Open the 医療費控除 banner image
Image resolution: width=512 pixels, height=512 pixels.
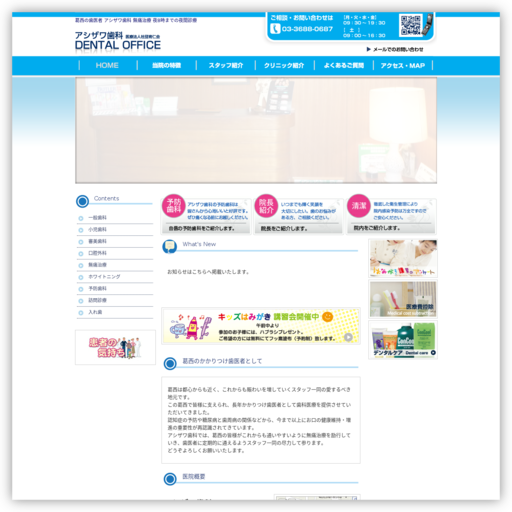tap(403, 299)
